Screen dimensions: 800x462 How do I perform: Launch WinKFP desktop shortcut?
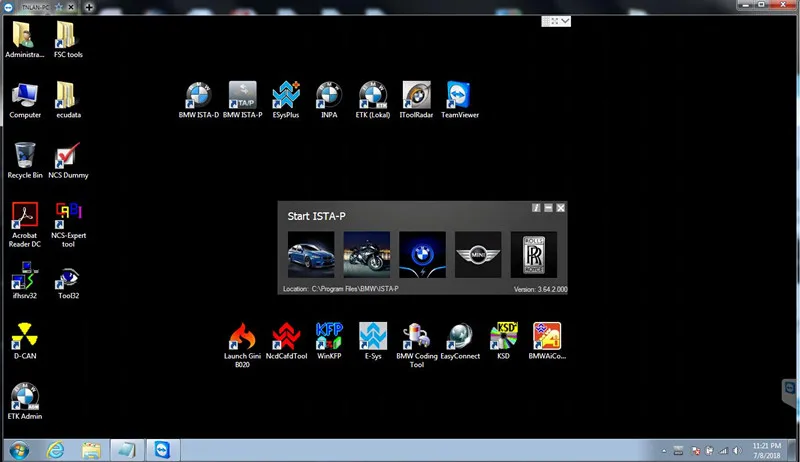point(329,341)
